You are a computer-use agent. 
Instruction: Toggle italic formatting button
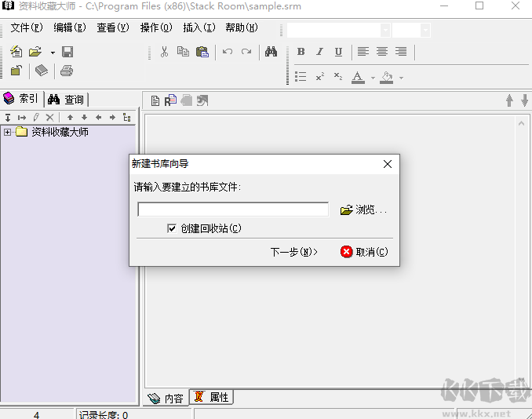coord(319,52)
